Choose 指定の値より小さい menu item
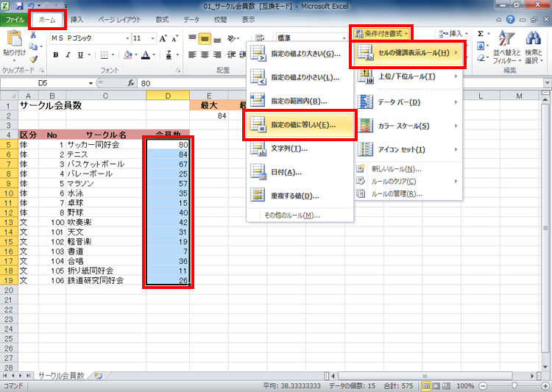 300,77
